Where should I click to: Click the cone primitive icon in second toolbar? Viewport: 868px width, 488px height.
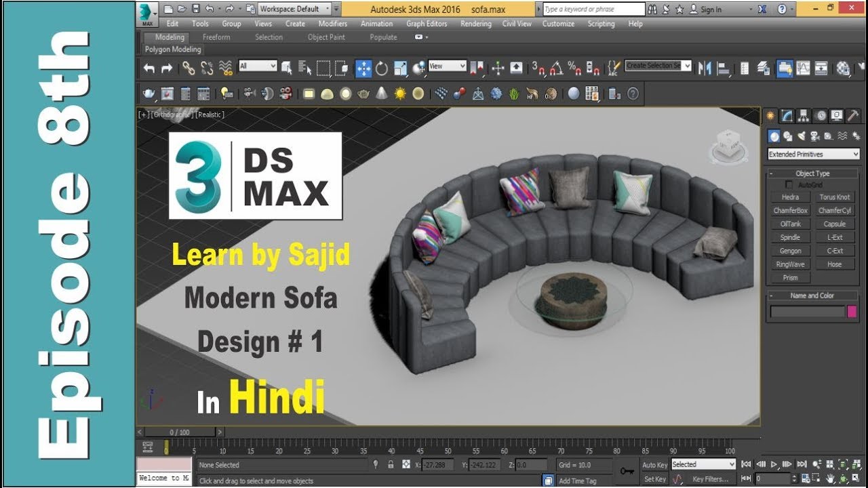(x=382, y=94)
